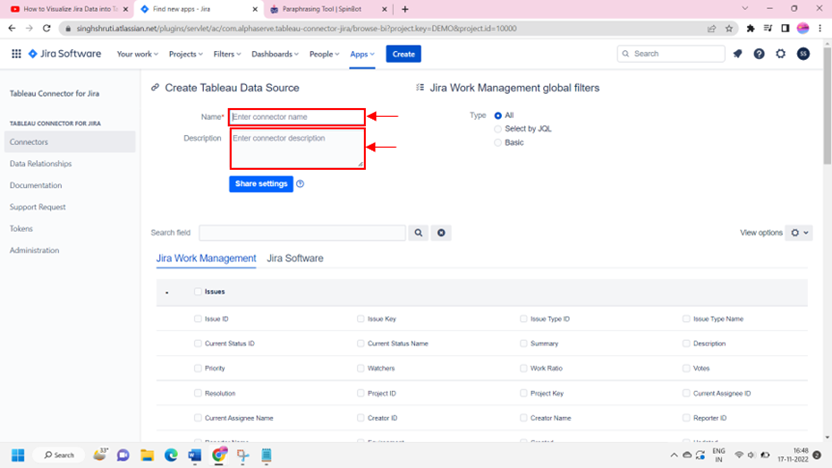This screenshot has width=832, height=468.
Task: Clear the search field with X button
Action: click(441, 232)
